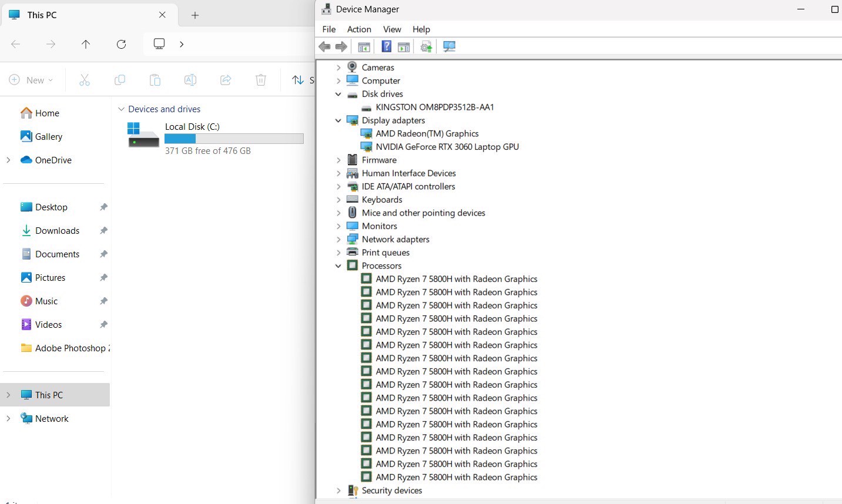Expand the Keyboards category

(338, 200)
